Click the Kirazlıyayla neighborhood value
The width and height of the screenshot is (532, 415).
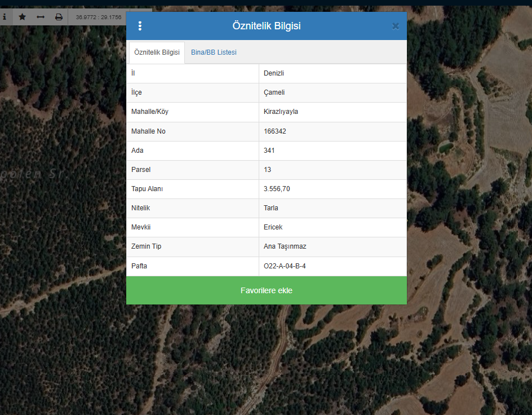pyautogui.click(x=281, y=112)
